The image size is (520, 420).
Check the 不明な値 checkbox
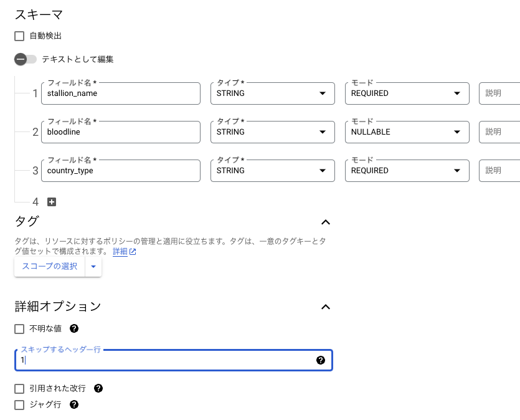pyautogui.click(x=19, y=328)
